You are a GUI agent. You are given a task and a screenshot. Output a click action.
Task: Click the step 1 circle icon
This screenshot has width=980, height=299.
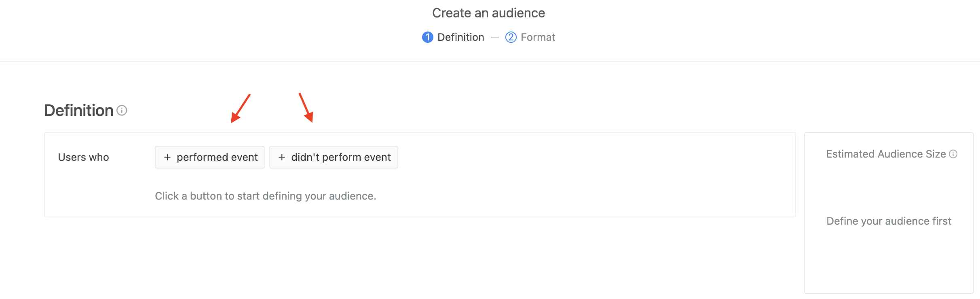click(427, 37)
